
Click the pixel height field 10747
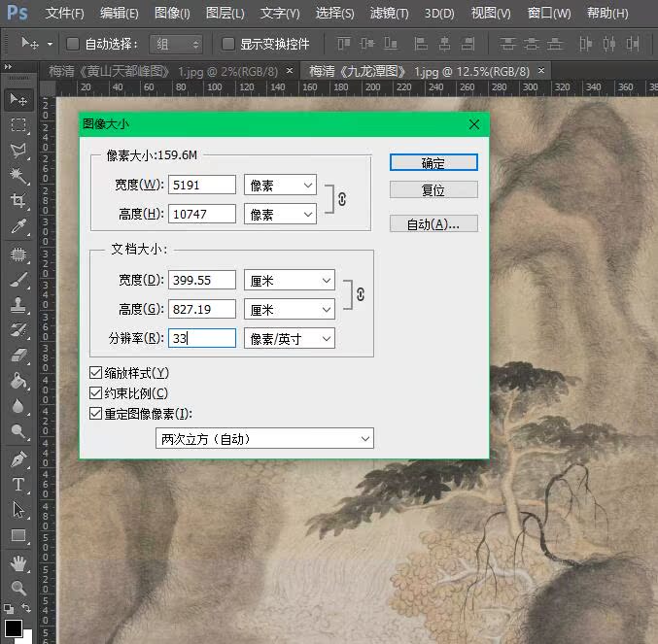coord(202,215)
